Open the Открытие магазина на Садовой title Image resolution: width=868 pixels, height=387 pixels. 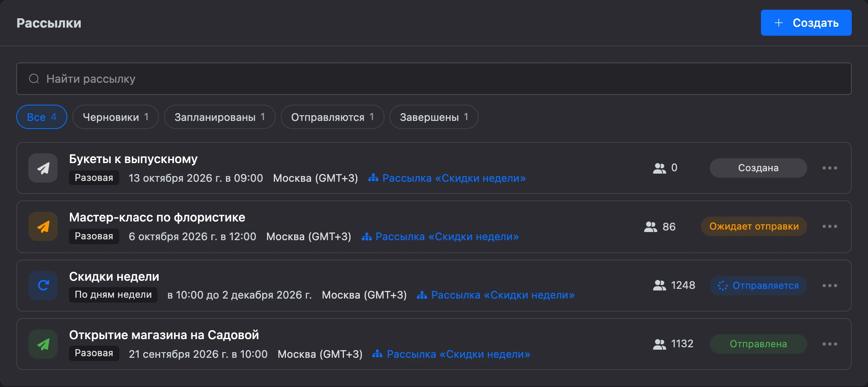[164, 335]
